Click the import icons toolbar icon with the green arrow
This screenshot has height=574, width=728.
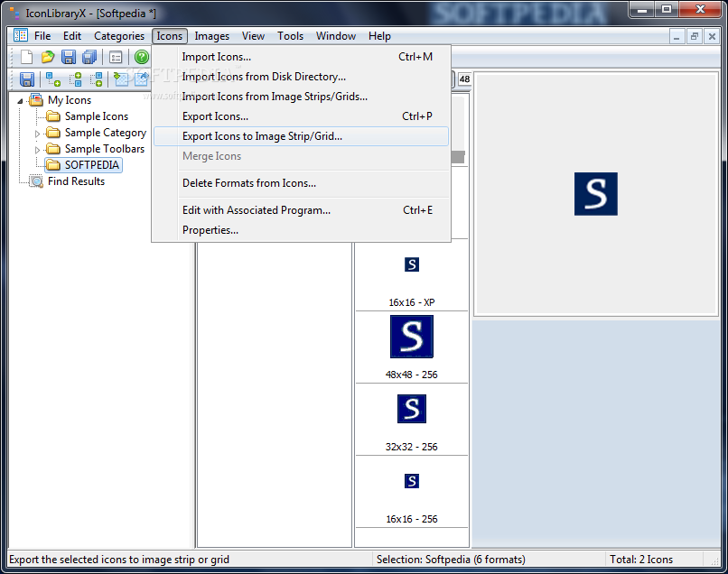(x=121, y=79)
